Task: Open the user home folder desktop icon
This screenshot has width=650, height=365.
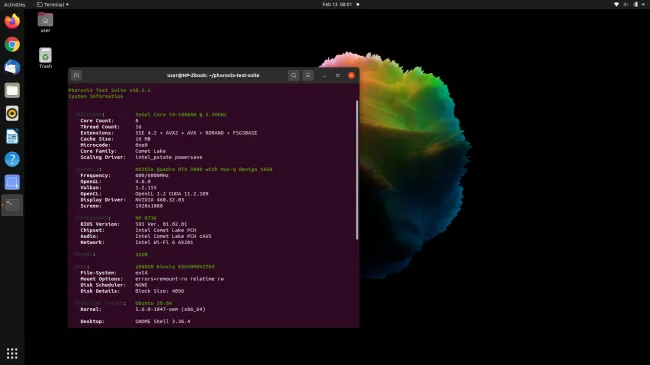Action: coord(45,22)
